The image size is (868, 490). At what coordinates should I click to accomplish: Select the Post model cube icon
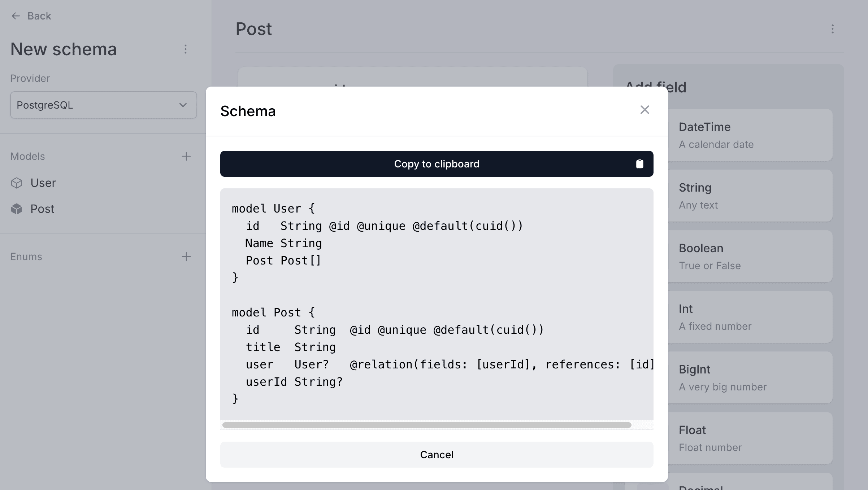coord(17,209)
